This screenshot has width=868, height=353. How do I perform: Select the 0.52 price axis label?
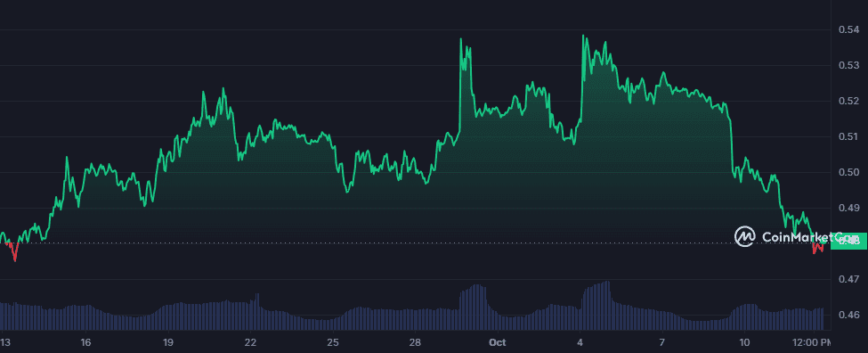pos(850,101)
